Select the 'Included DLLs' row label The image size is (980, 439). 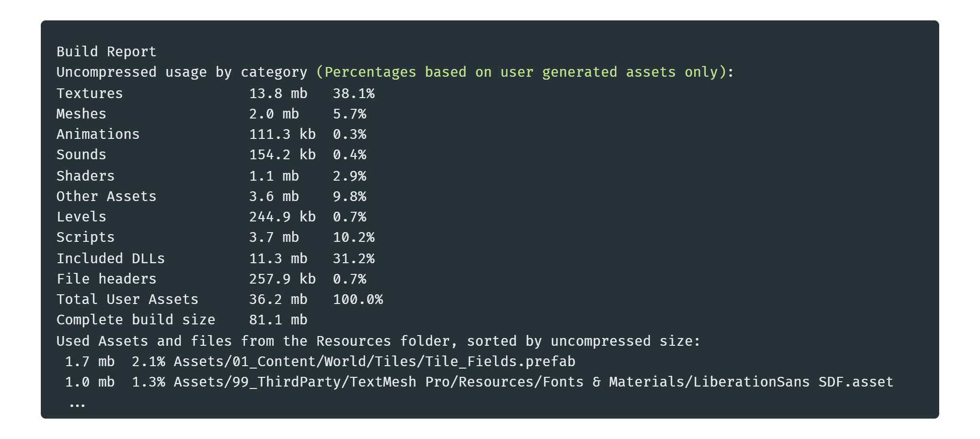coord(111,258)
